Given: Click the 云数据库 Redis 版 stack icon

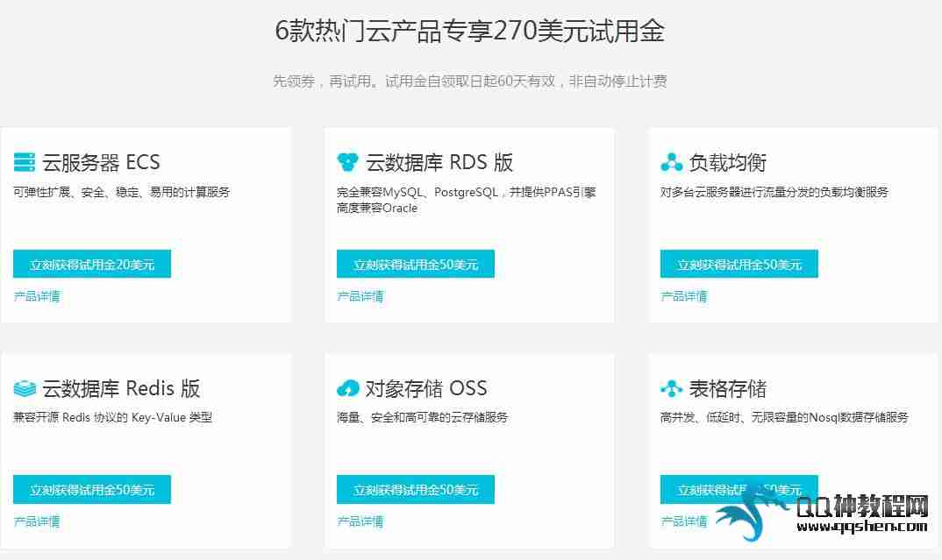Looking at the screenshot, I should coord(25,388).
